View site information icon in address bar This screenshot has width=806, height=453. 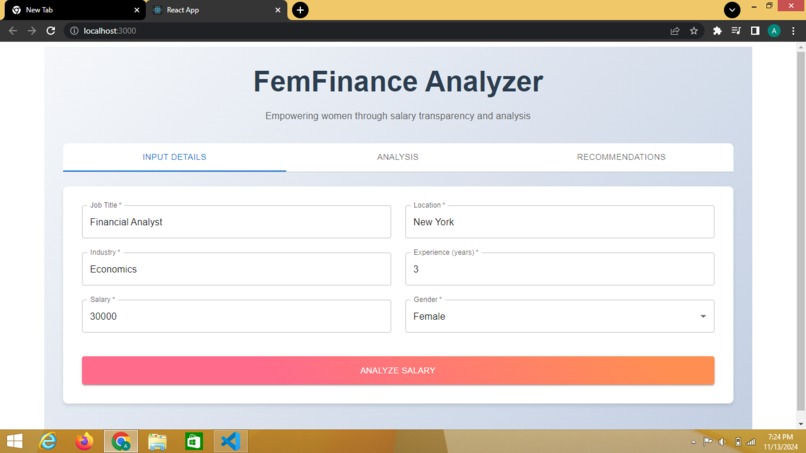[74, 31]
